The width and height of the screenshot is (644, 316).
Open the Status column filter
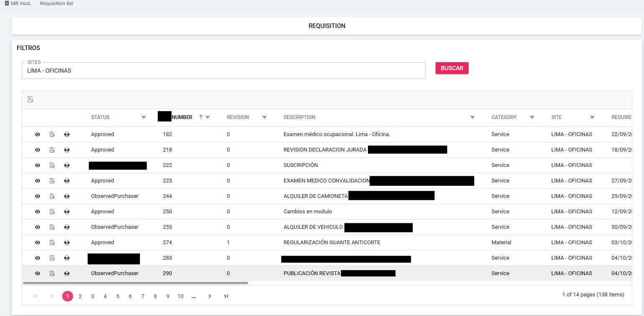click(x=144, y=117)
